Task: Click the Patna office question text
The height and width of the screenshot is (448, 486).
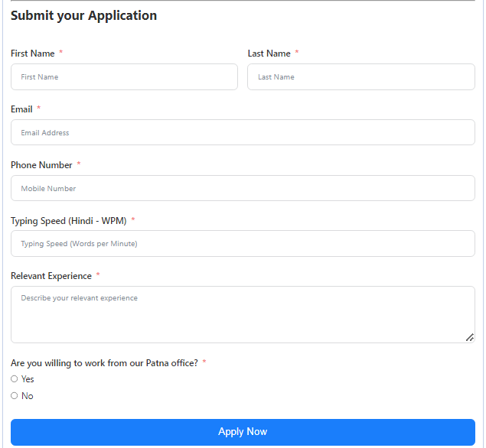Action: 104,363
